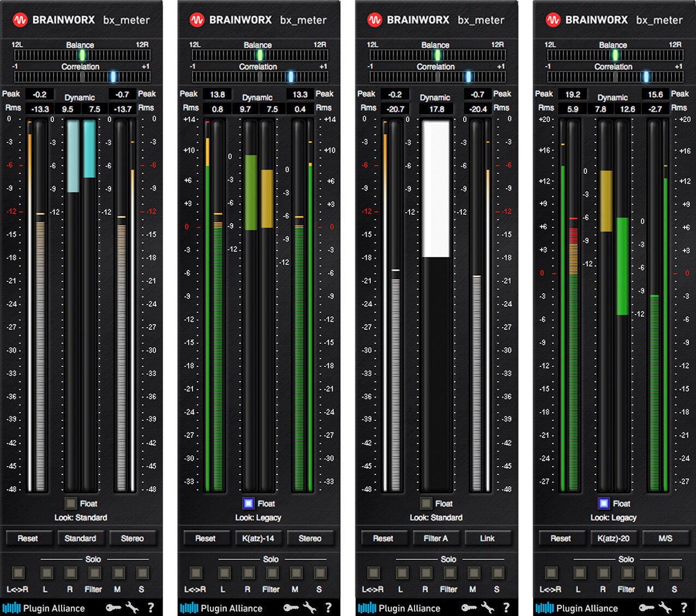The image size is (696, 616).
Task: Open help question mark in the K(atz)-14 meter
Action: [x=328, y=608]
